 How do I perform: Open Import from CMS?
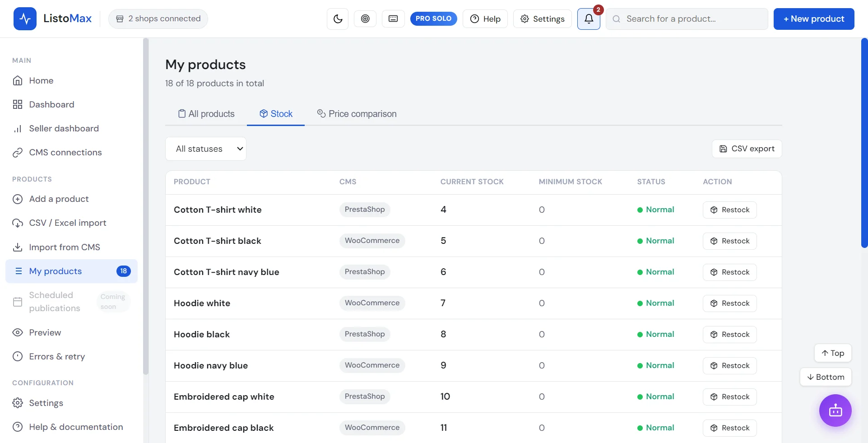71,247
